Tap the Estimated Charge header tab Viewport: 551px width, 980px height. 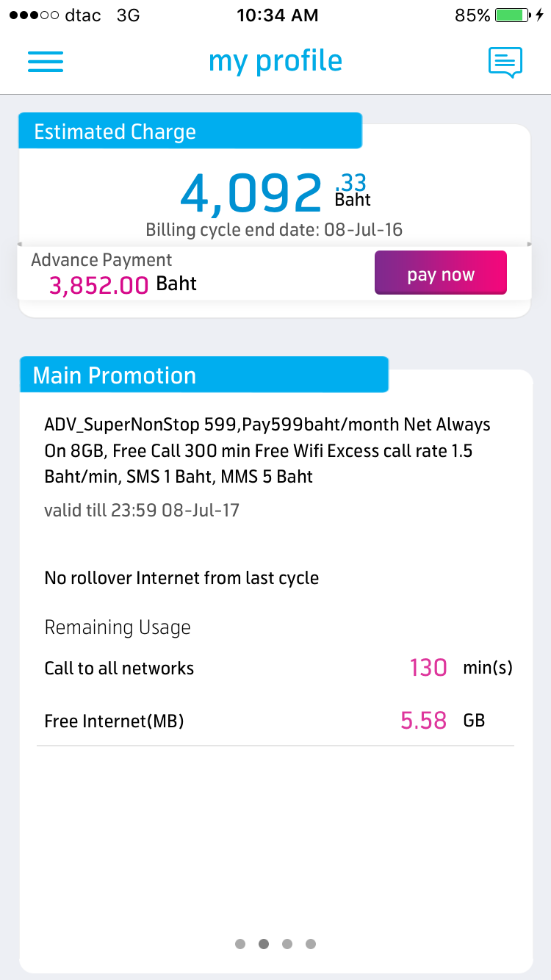click(190, 131)
